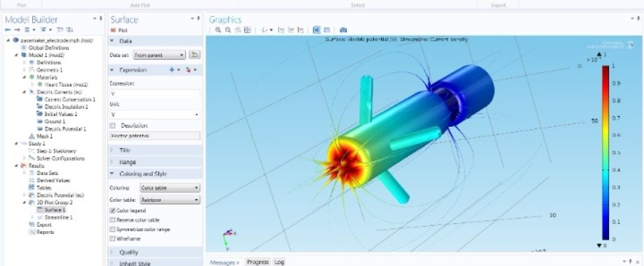
Task: Select Geometry 1 node
Action: coord(49,70)
